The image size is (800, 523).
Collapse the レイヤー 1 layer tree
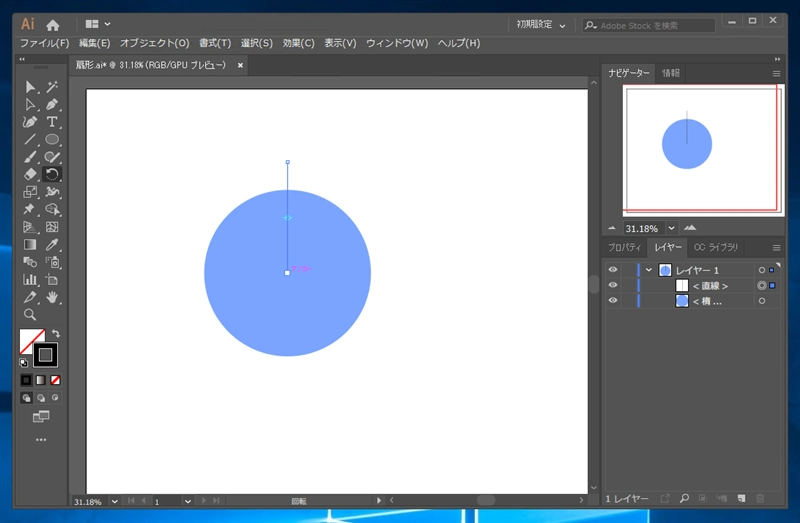[x=648, y=270]
